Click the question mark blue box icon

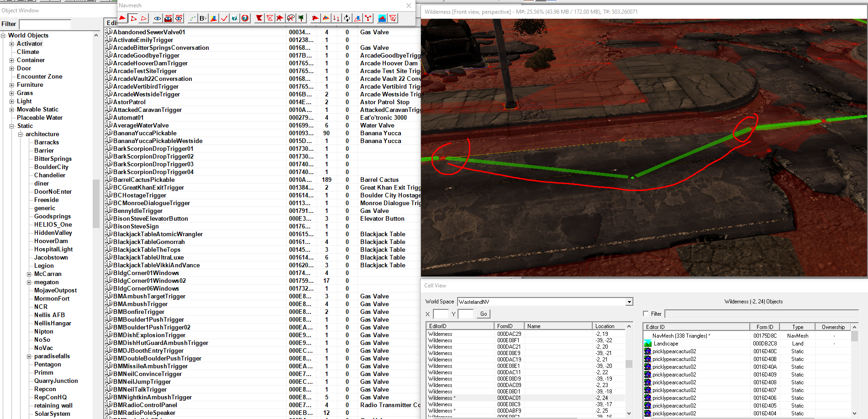(x=213, y=18)
